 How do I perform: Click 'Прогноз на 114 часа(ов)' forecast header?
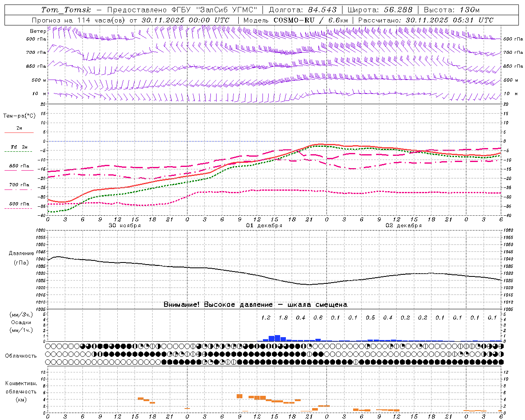pyautogui.click(x=79, y=20)
